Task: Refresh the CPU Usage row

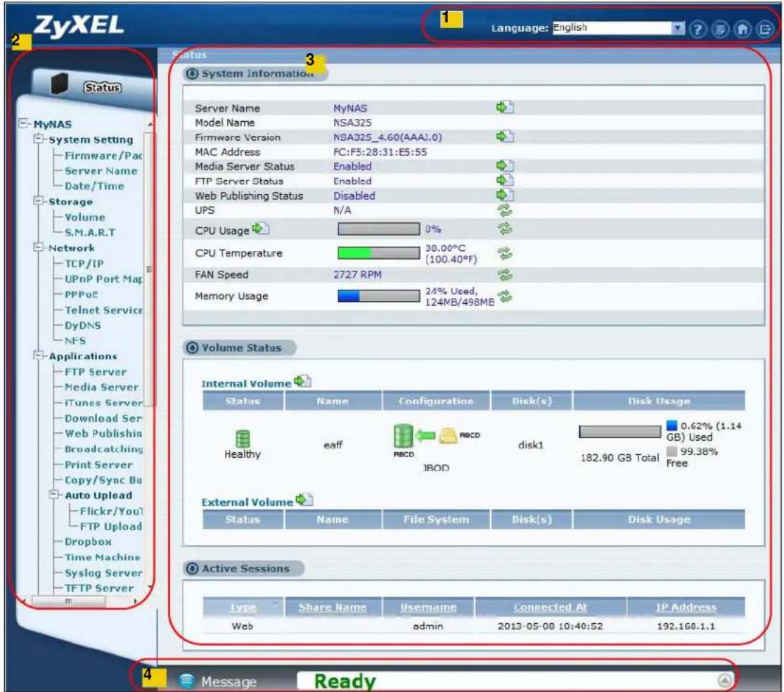Action: [505, 229]
